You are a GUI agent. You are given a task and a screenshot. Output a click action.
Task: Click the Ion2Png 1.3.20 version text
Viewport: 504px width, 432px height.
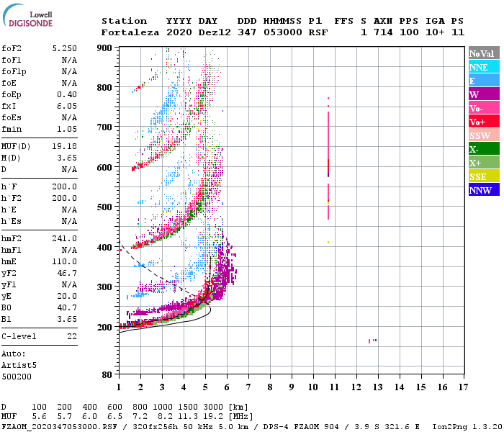click(467, 427)
